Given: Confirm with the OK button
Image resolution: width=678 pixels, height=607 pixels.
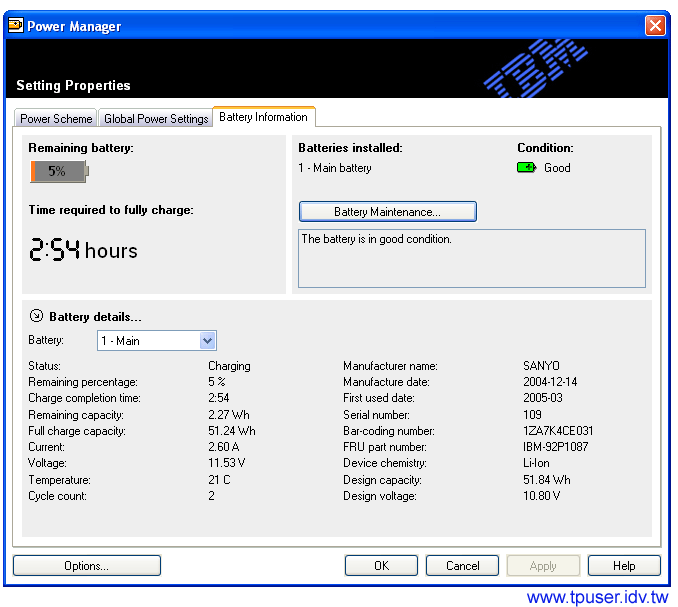Looking at the screenshot, I should (381, 566).
